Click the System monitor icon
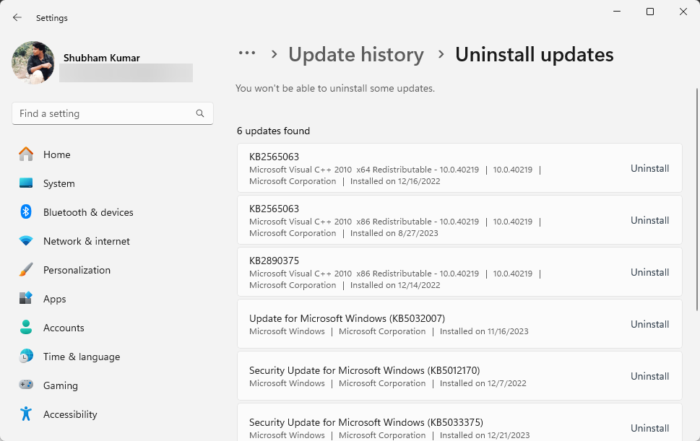The width and height of the screenshot is (700, 441). click(26, 184)
